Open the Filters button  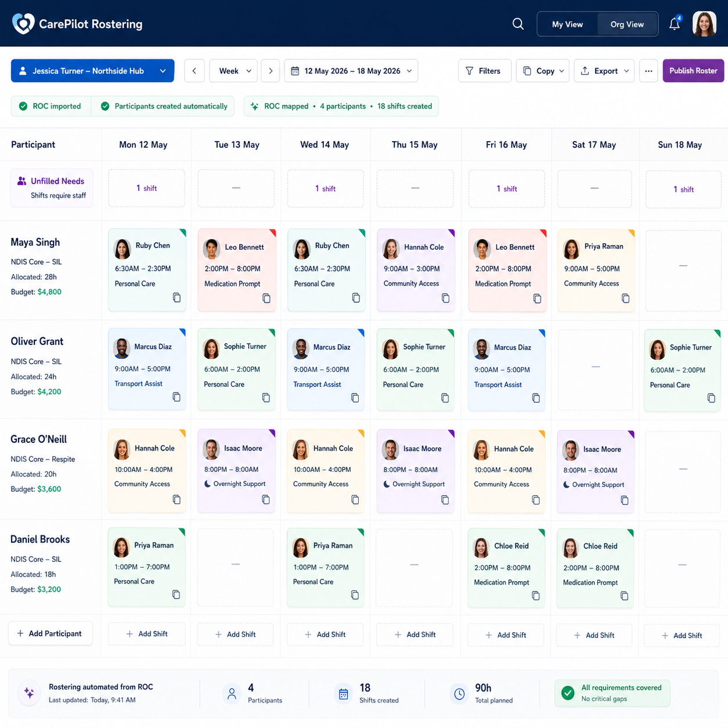tap(484, 71)
